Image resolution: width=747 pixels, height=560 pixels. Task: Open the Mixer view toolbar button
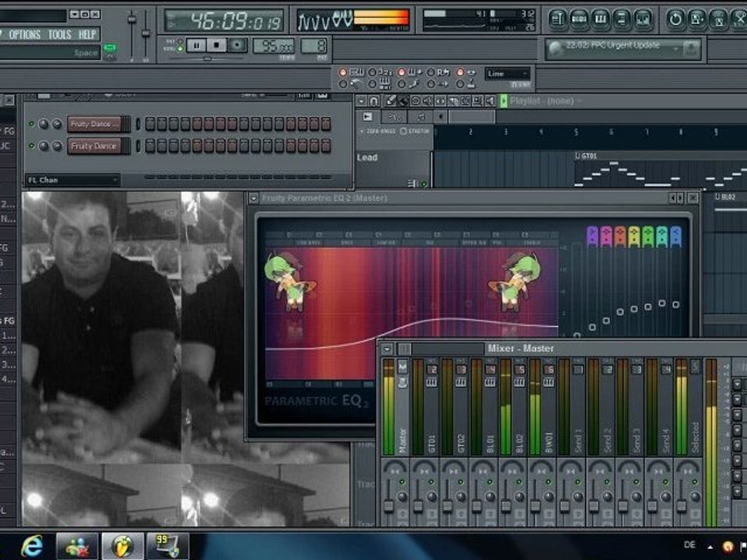tap(643, 19)
